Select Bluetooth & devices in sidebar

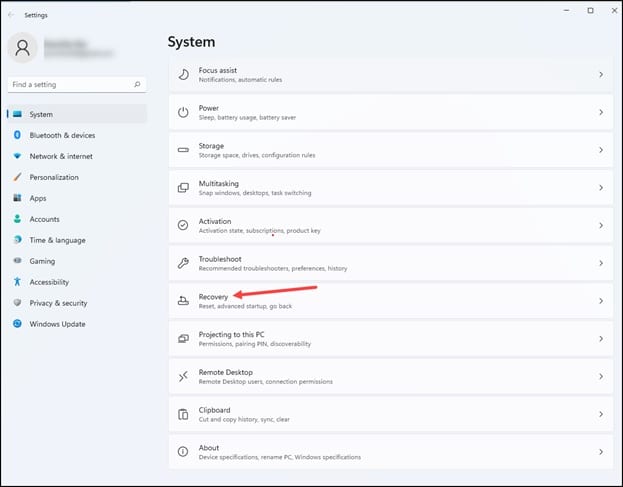(x=62, y=135)
